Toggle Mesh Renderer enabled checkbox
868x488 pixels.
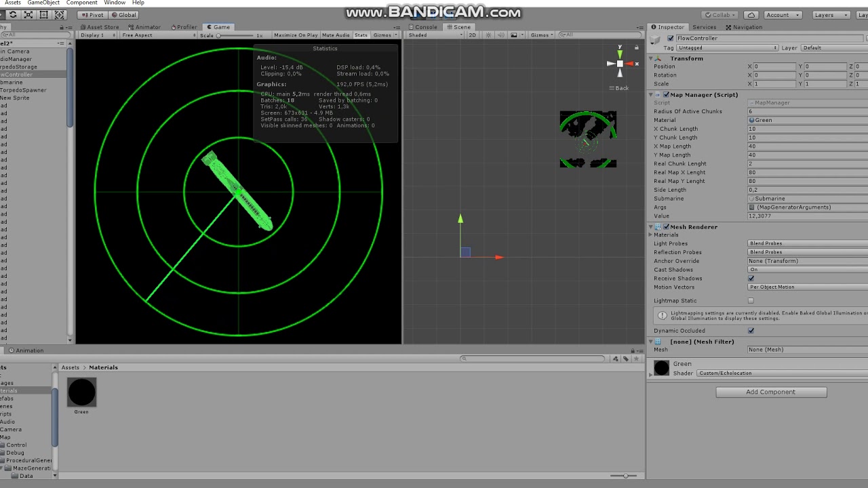[667, 227]
